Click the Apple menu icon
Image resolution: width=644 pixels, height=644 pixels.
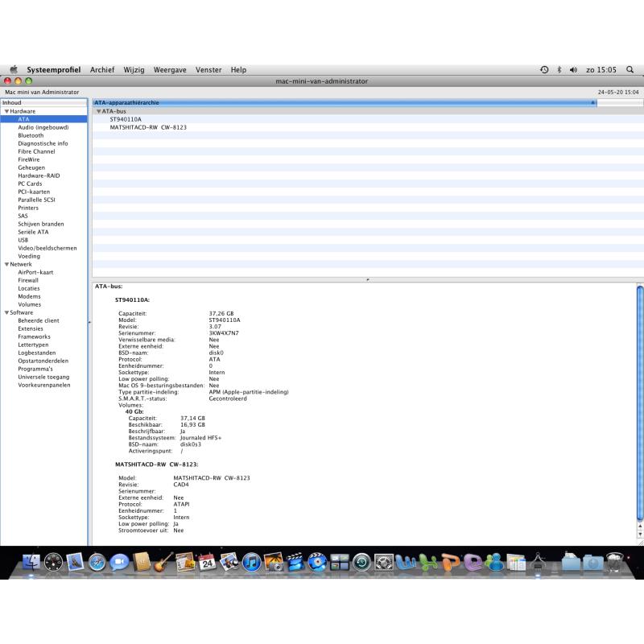14,69
